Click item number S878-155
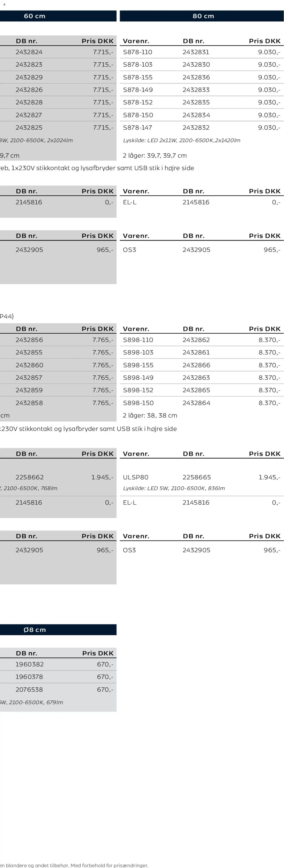Screen dimensions: 284x868 coord(138,77)
